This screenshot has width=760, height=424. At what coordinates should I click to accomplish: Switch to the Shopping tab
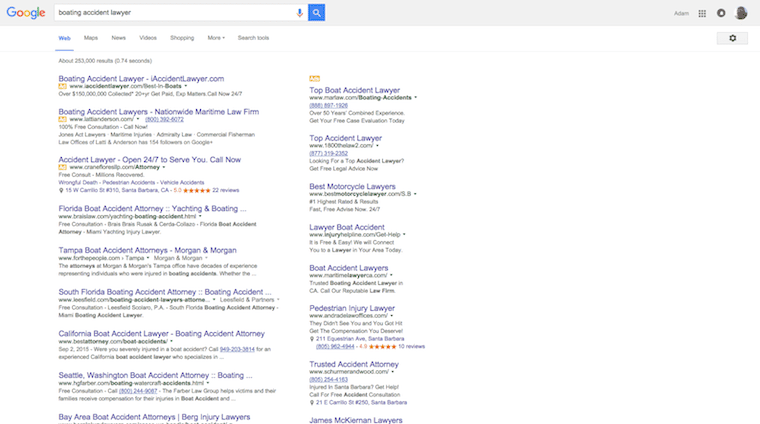pyautogui.click(x=182, y=38)
